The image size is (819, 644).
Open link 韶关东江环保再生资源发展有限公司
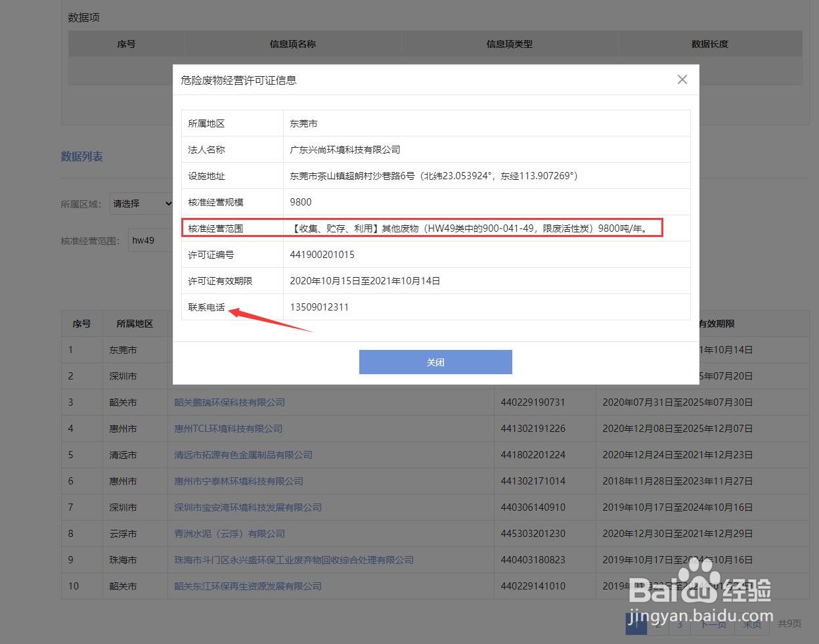click(248, 586)
